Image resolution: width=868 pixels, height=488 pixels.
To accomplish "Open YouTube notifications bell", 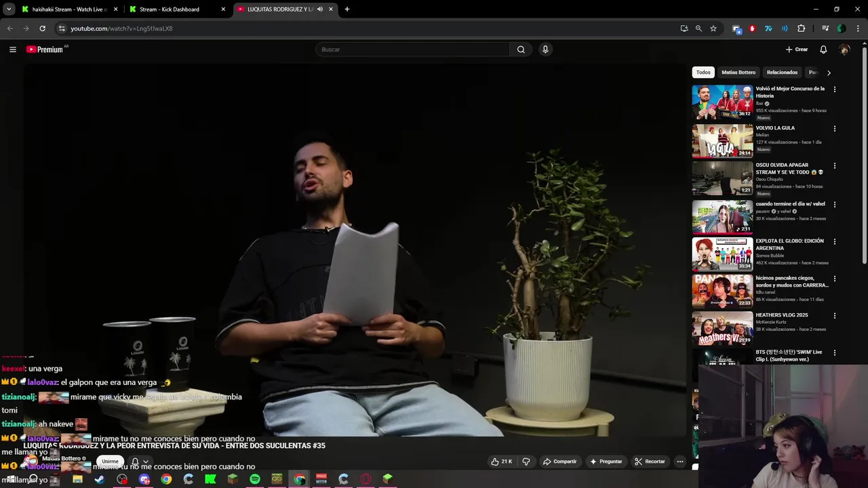I will pyautogui.click(x=823, y=49).
